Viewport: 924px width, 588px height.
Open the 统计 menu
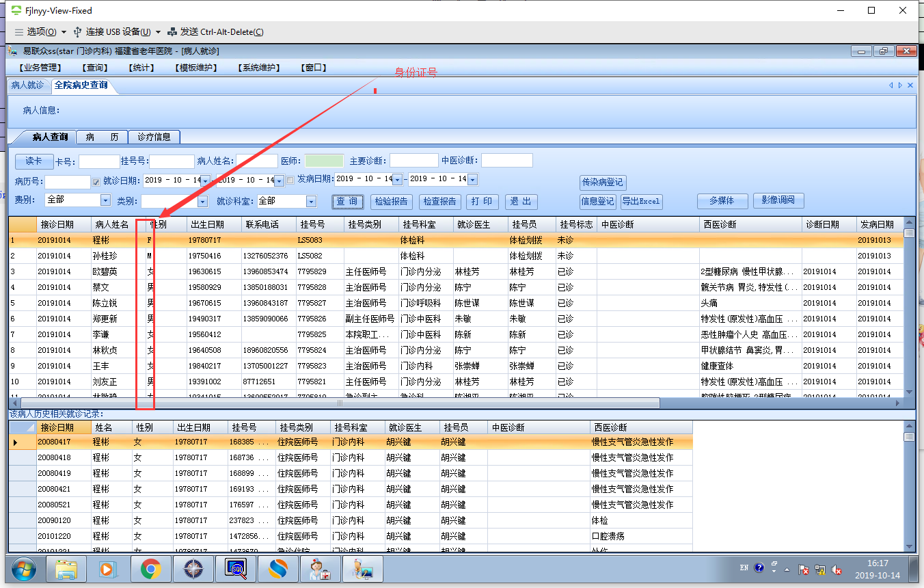pos(141,68)
